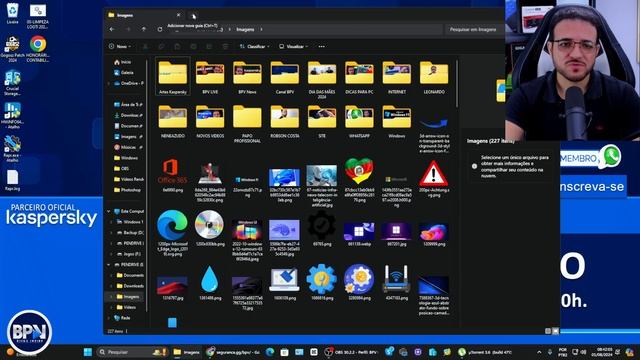Click the Windows Start button on taskbar

click(x=87, y=352)
